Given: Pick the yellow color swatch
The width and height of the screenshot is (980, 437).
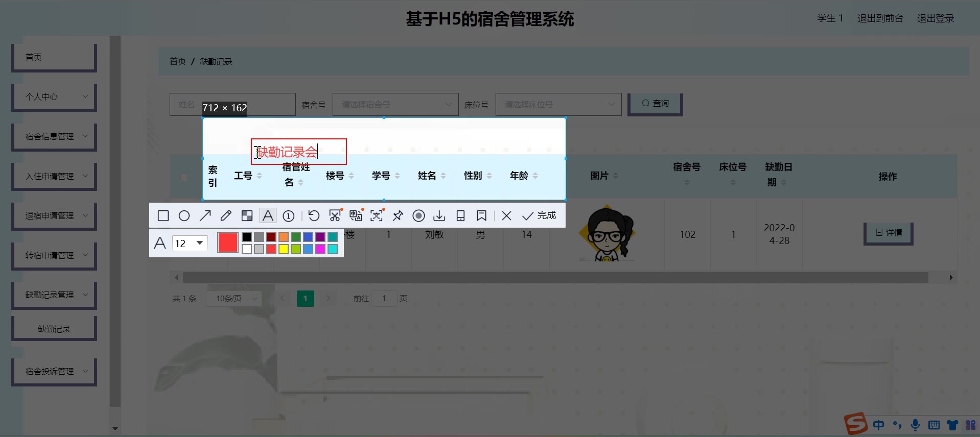Looking at the screenshot, I should pyautogui.click(x=284, y=249).
